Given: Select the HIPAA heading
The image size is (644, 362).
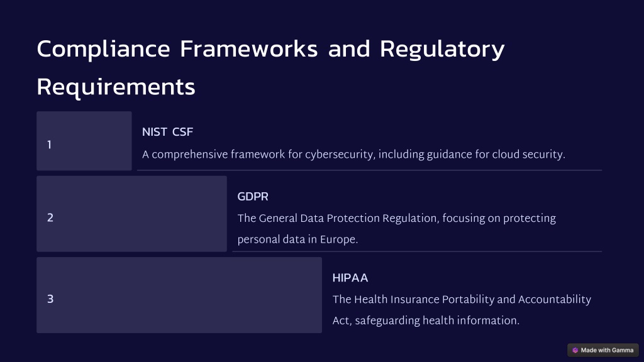Looking at the screenshot, I should coord(350,278).
